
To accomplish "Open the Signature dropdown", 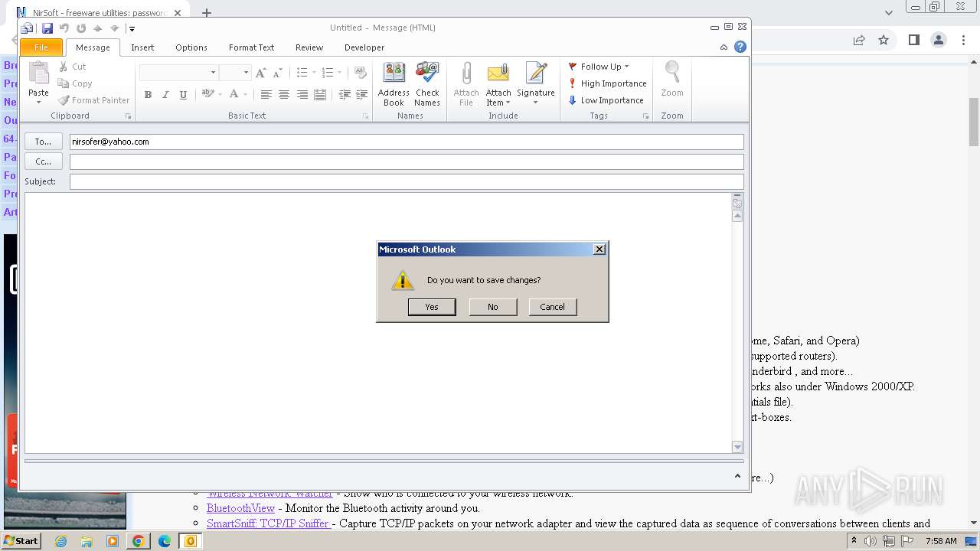I will [x=535, y=84].
